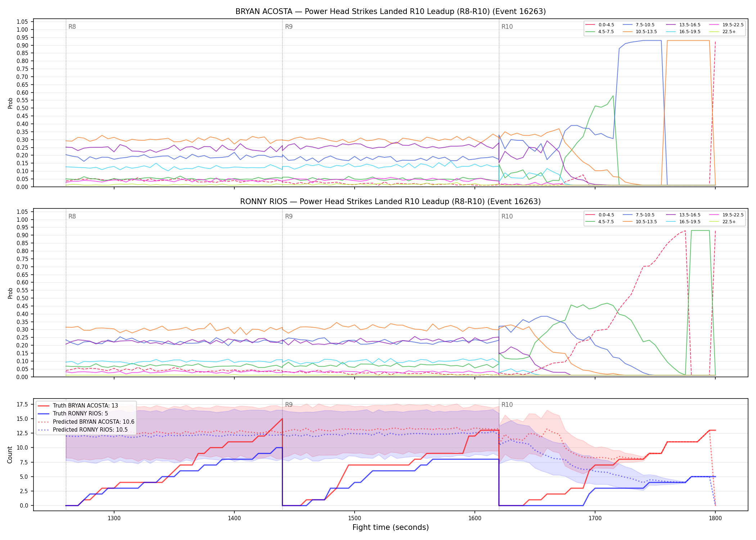Click blue line sample beside Truth RONNY RIOS
The width and height of the screenshot is (756, 540).
pos(43,414)
